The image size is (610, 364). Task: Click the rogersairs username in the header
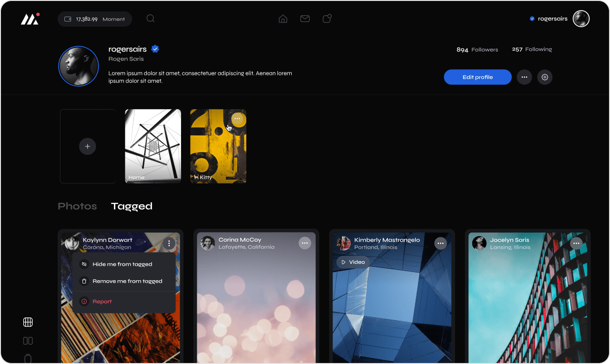coord(552,19)
